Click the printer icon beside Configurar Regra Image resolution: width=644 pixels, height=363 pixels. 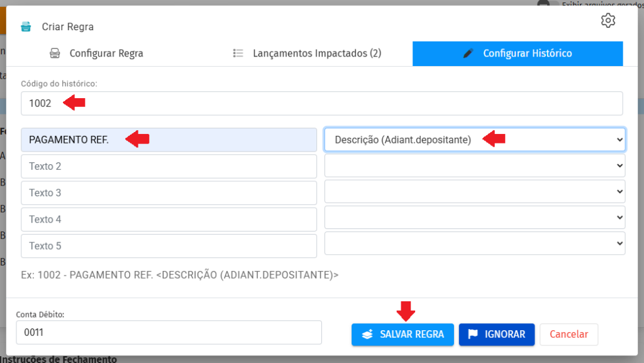[55, 53]
